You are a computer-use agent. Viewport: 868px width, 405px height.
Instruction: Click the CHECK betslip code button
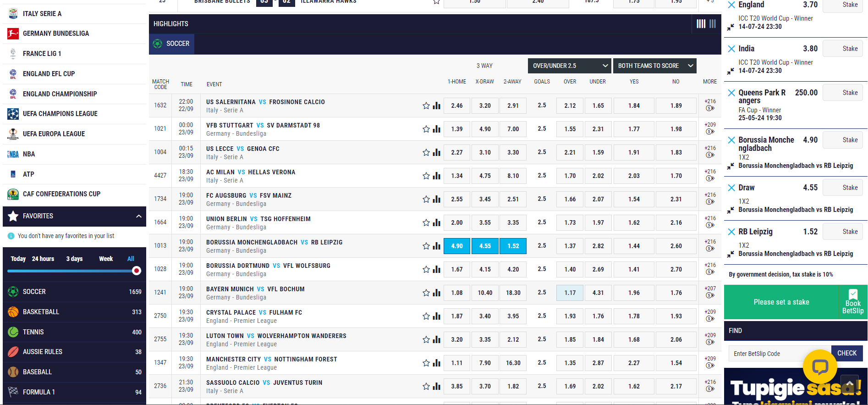[847, 353]
